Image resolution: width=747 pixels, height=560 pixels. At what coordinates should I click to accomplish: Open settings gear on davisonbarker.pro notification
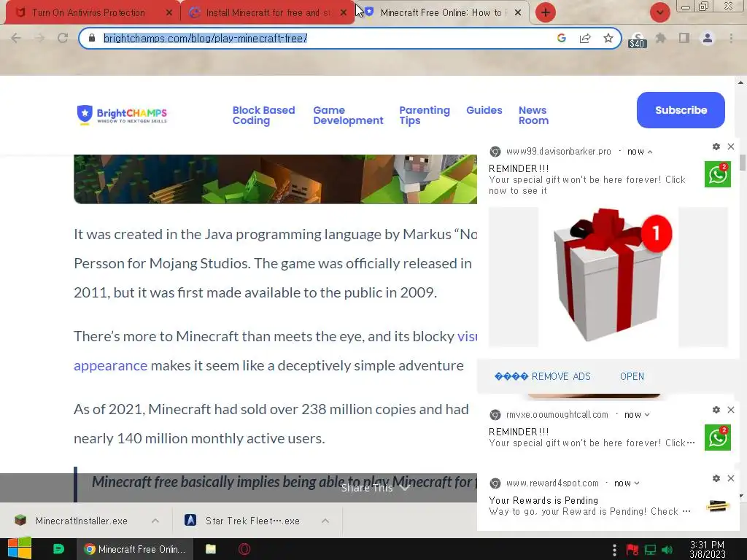(716, 147)
